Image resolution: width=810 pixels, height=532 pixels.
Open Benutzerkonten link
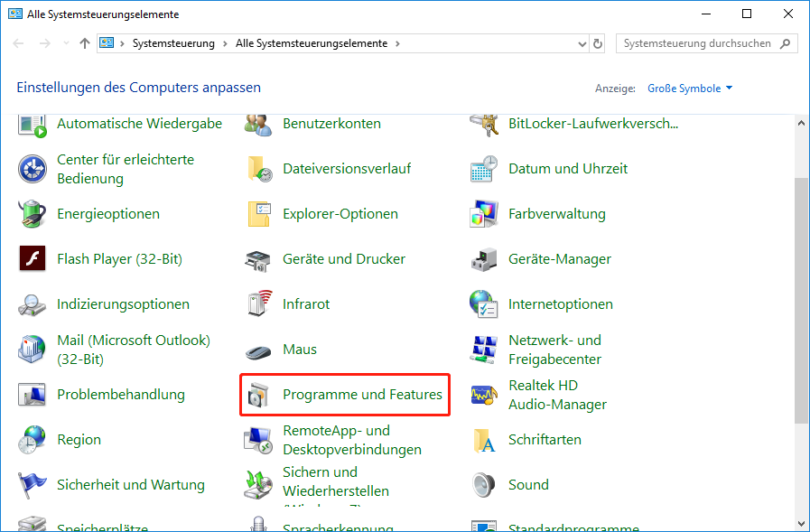331,124
